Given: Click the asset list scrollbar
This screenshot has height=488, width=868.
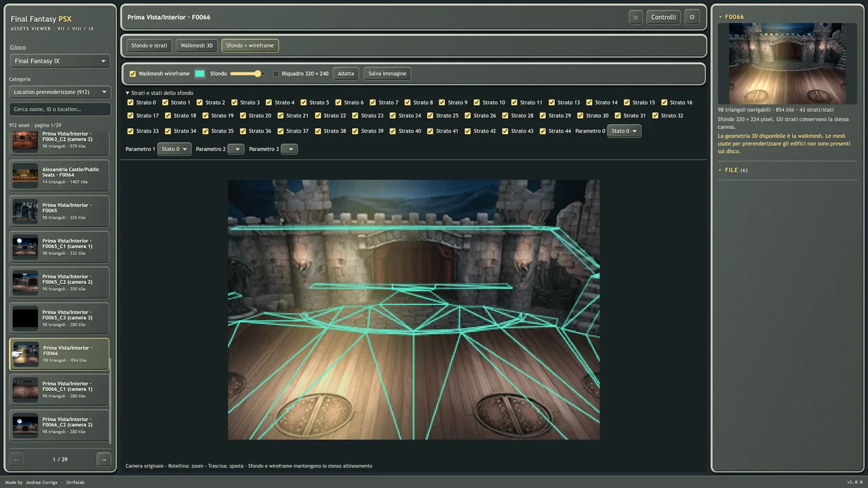Looking at the screenshot, I should point(111,401).
